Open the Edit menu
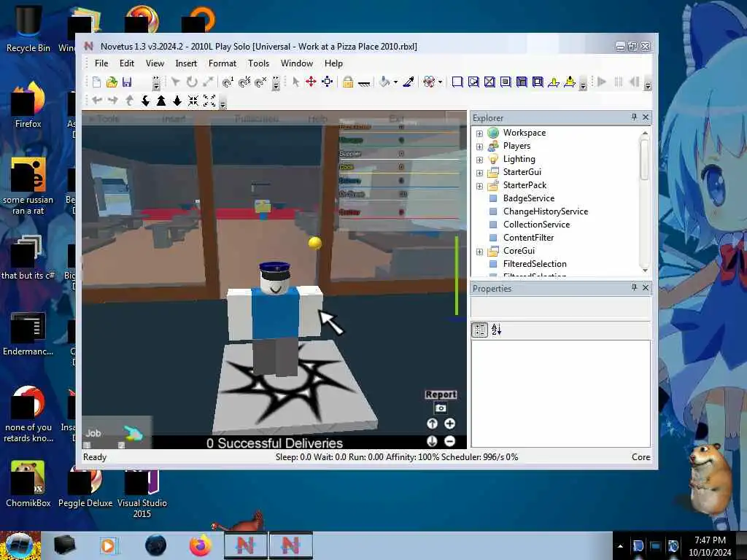 pyautogui.click(x=127, y=63)
